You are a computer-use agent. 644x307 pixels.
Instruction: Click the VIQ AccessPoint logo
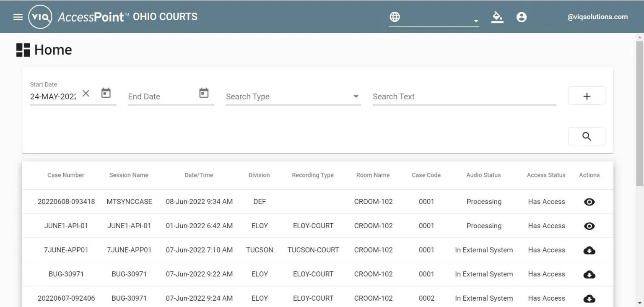(40, 17)
